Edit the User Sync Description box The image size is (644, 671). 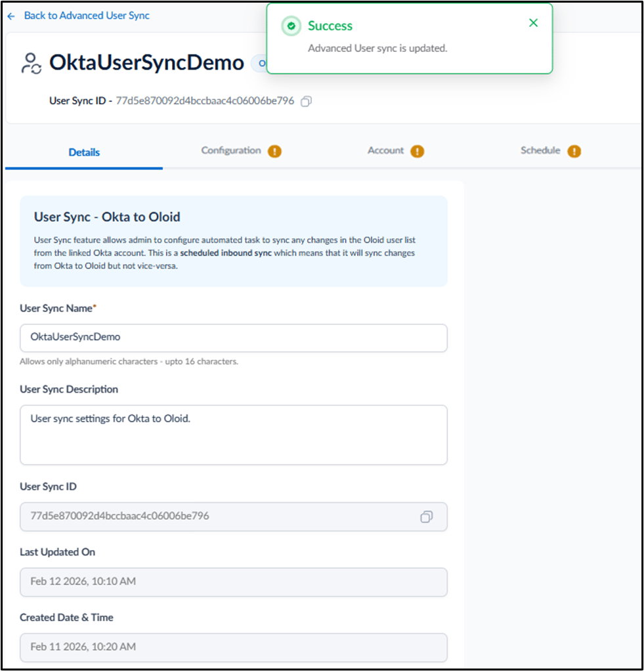pyautogui.click(x=234, y=435)
